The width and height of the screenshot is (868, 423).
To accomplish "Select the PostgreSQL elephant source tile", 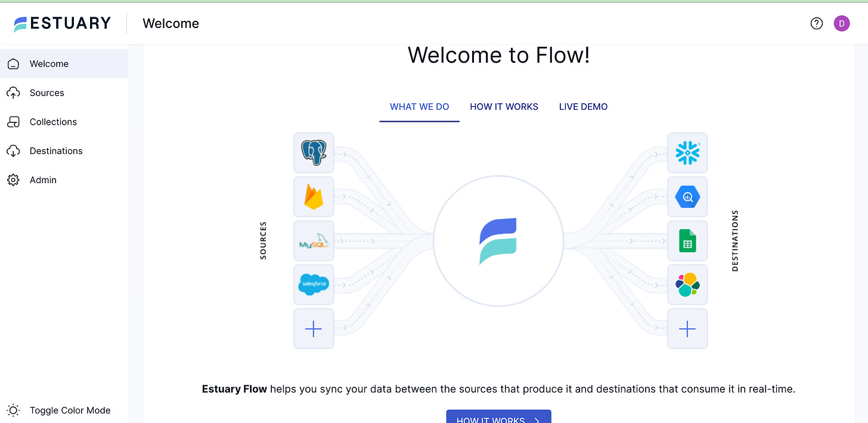I will (x=314, y=153).
